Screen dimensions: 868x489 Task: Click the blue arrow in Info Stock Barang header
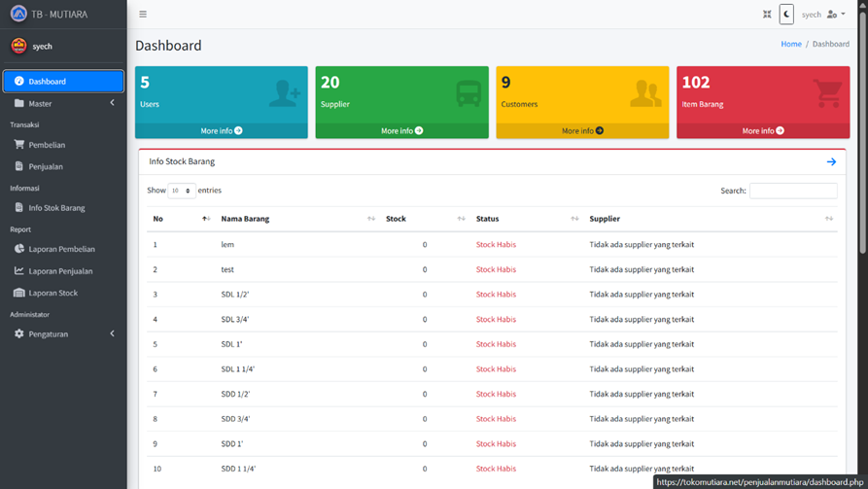pos(831,162)
